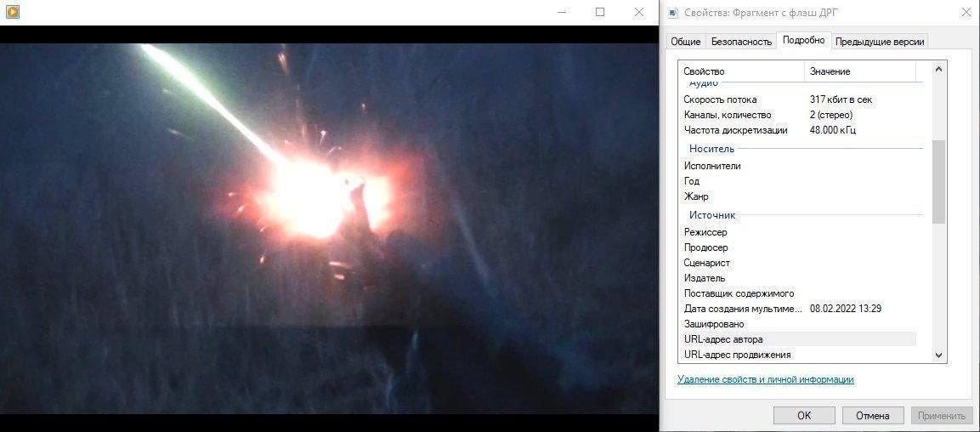Select the Подробно tab
This screenshot has height=432, width=980.
(804, 40)
